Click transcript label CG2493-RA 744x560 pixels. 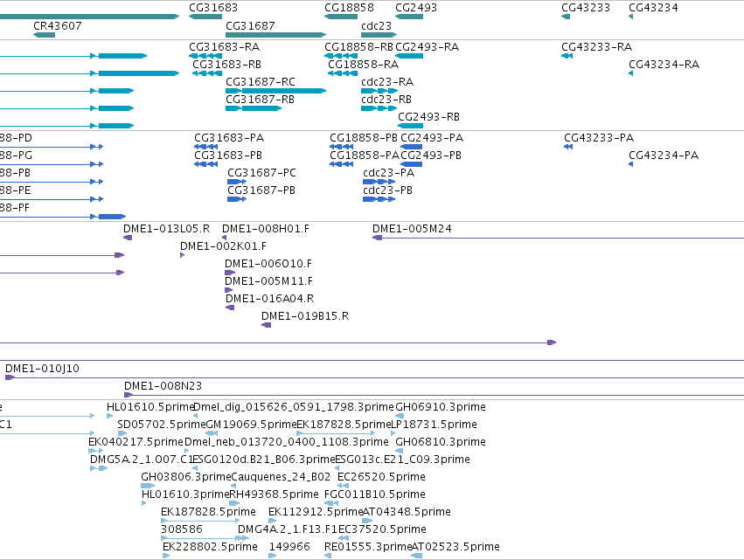[427, 47]
